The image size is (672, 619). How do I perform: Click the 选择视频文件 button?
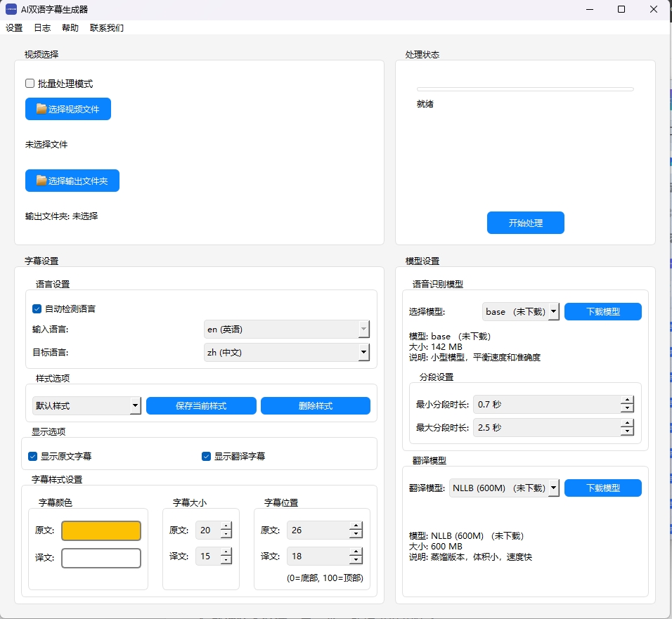68,109
